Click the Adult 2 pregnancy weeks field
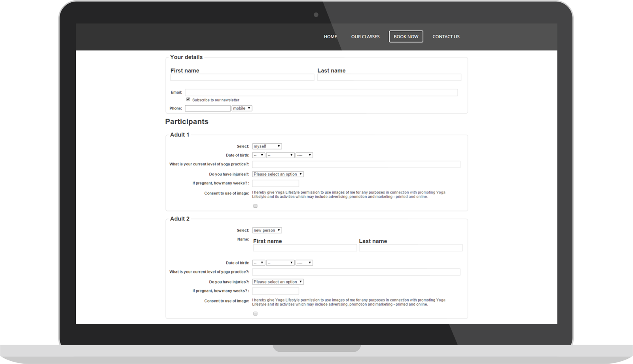633x364 pixels. (x=275, y=291)
